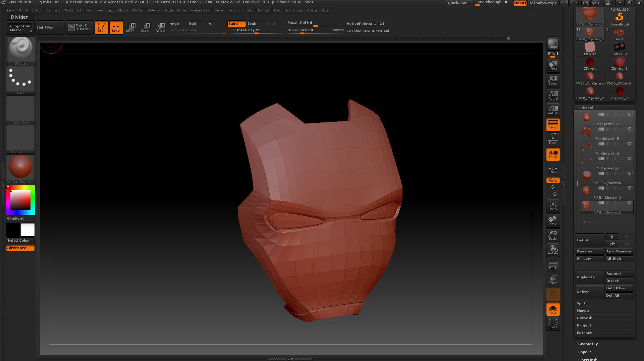Expand the Remesh subtool section
644x361 pixels.
584,318
